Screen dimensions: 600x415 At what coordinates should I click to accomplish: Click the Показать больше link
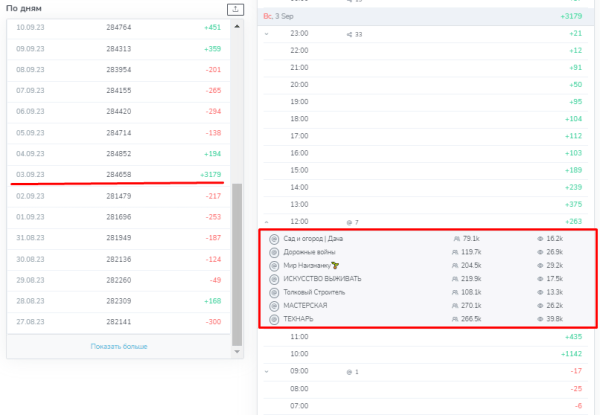tap(119, 346)
